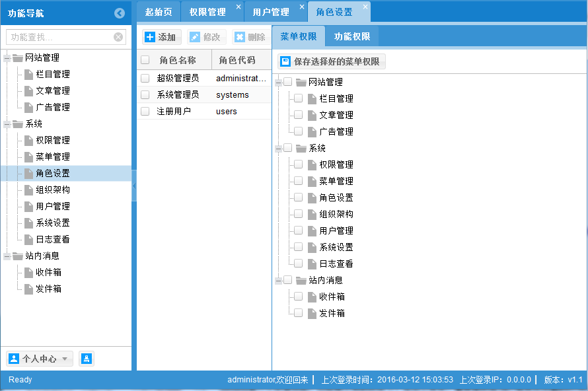This screenshot has height=391, width=588.
Task: Tick the 权限管理 checkbox in permission tree
Action: click(297, 164)
